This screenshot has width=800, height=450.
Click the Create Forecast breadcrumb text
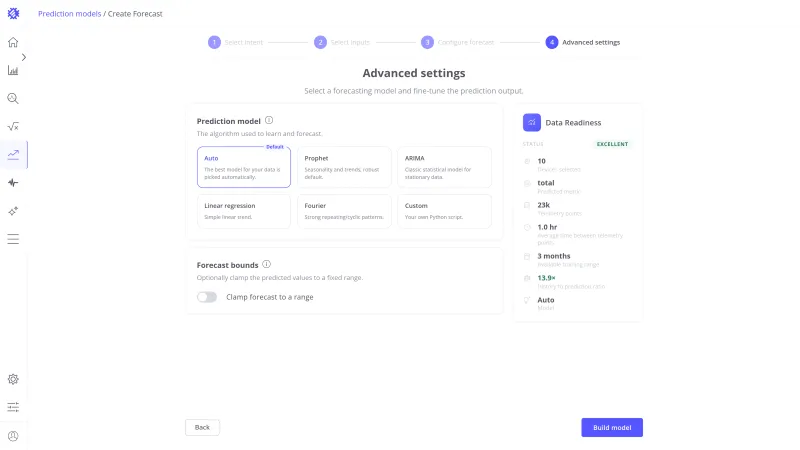(x=135, y=14)
